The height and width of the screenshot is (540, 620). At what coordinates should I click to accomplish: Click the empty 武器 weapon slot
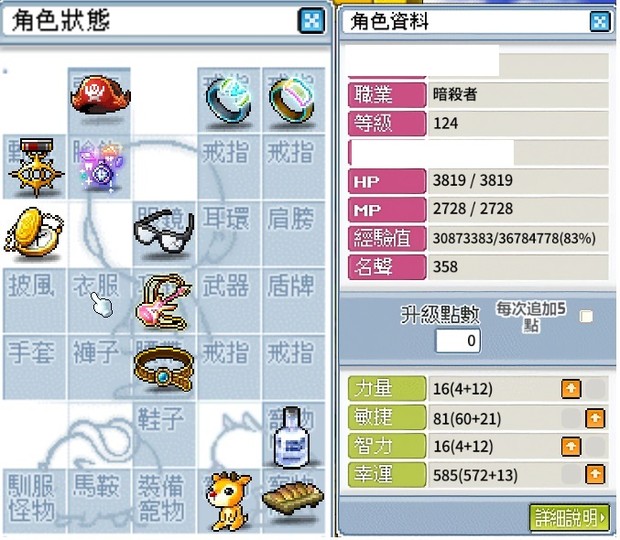[x=229, y=300]
